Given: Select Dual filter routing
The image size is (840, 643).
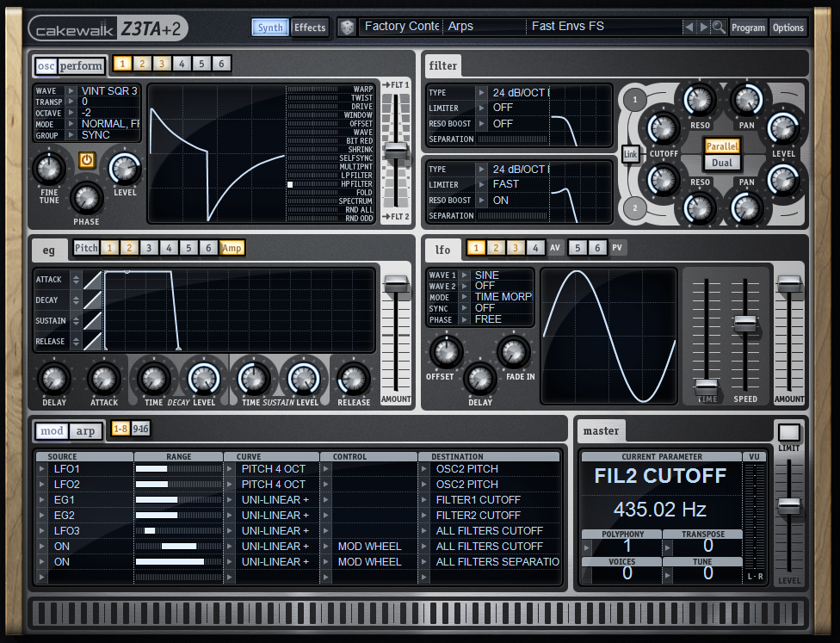Looking at the screenshot, I should pyautogui.click(x=722, y=163).
